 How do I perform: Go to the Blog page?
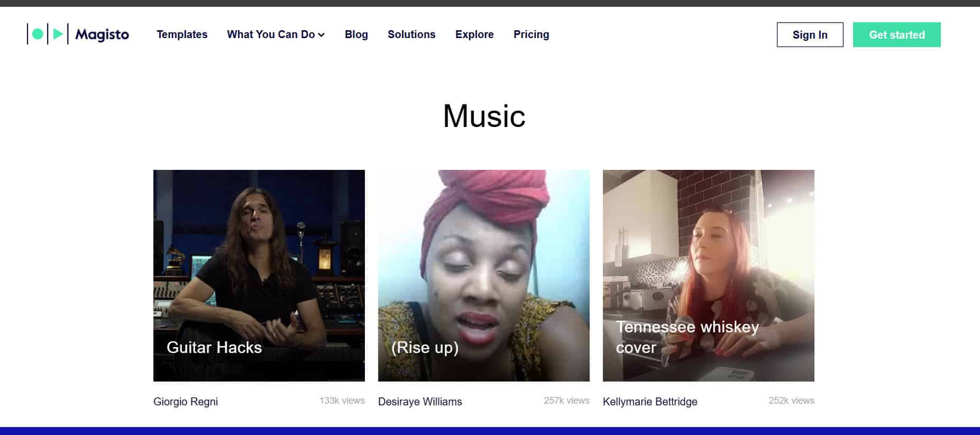point(356,34)
